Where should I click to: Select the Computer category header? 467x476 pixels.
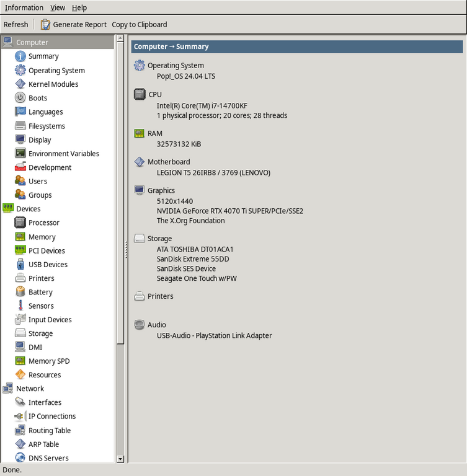pos(58,42)
